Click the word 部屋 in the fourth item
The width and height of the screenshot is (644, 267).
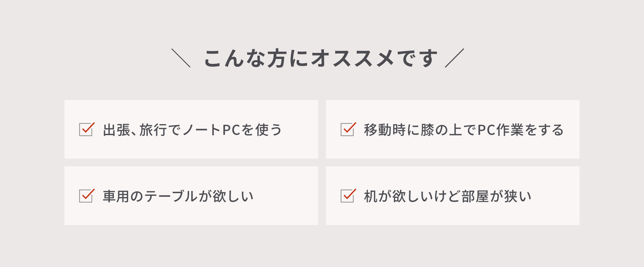tap(476, 196)
